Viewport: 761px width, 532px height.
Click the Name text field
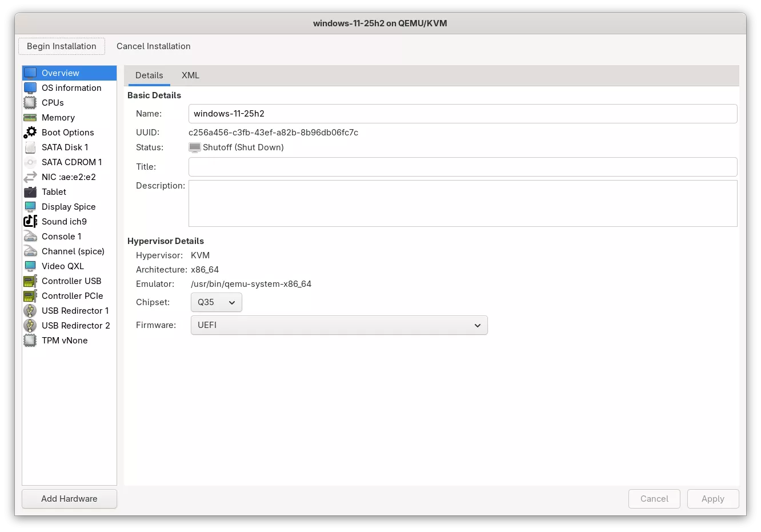(462, 114)
